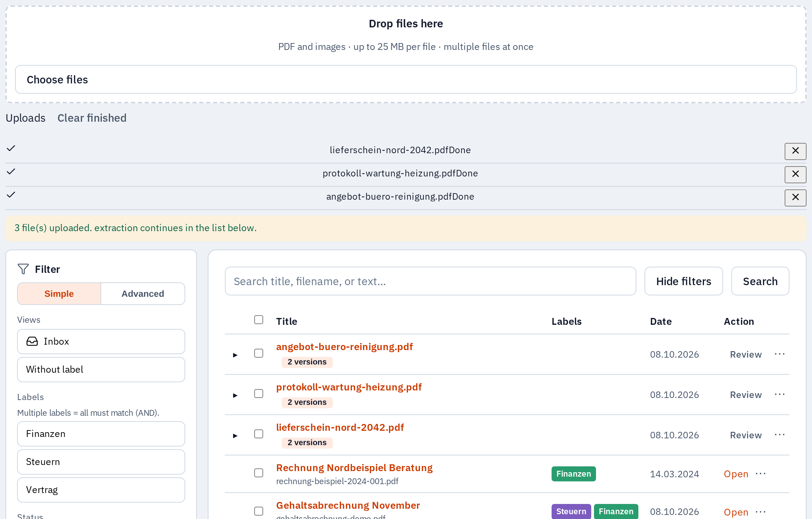Viewport: 812px width, 519px height.
Task: Open the lieferschein-nord-2042.pdf document link
Action: 340,427
